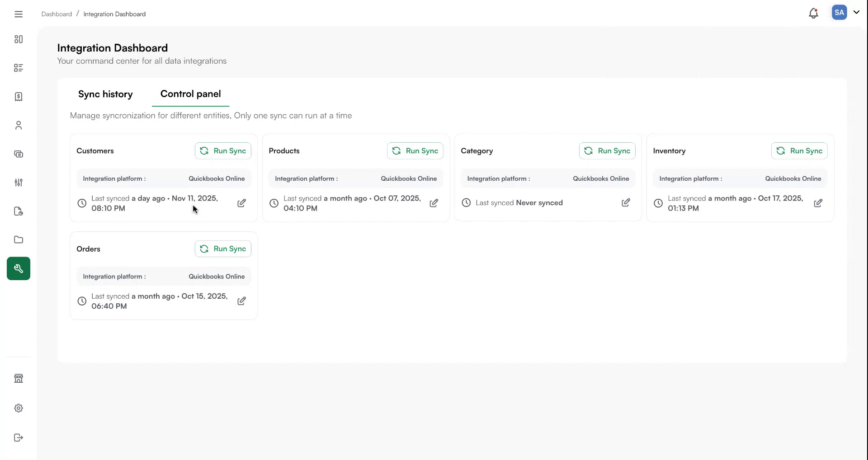
Task: Select the payments card icon in sidebar
Action: click(19, 154)
